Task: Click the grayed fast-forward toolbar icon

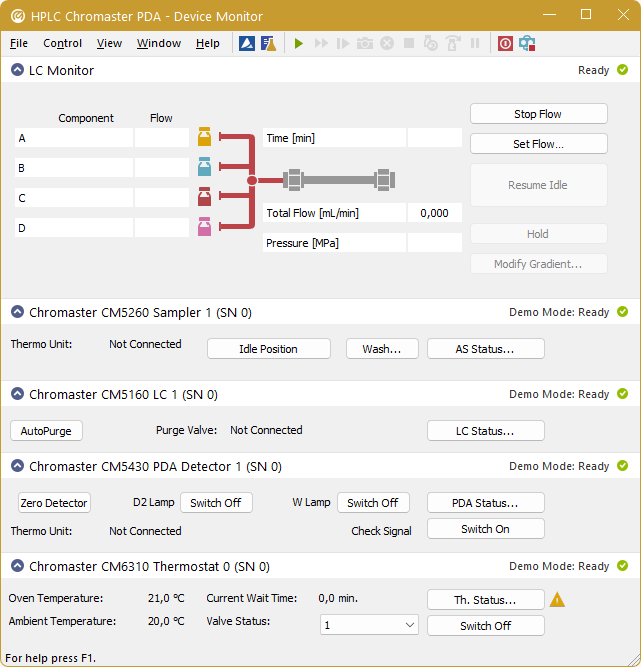Action: (321, 43)
